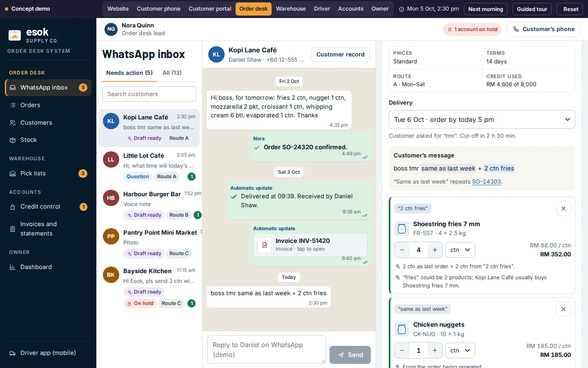The image size is (588, 368).
Task: Select the Warehouse view tab
Action: (291, 9)
